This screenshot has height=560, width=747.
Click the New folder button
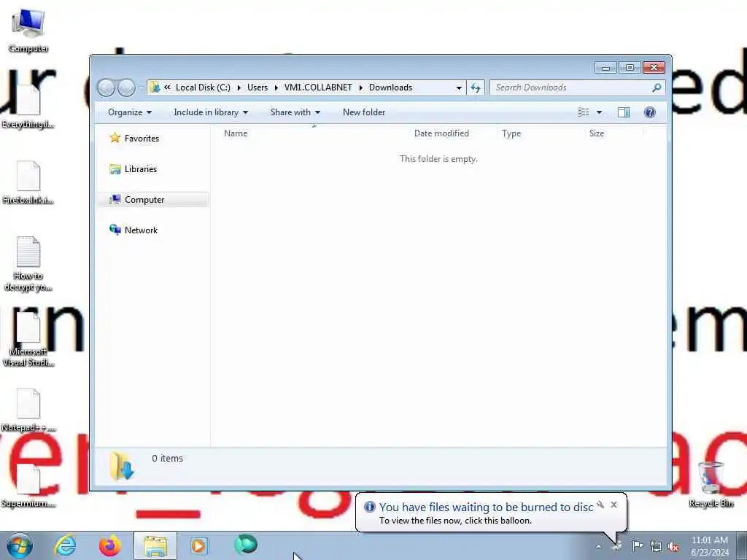tap(364, 112)
